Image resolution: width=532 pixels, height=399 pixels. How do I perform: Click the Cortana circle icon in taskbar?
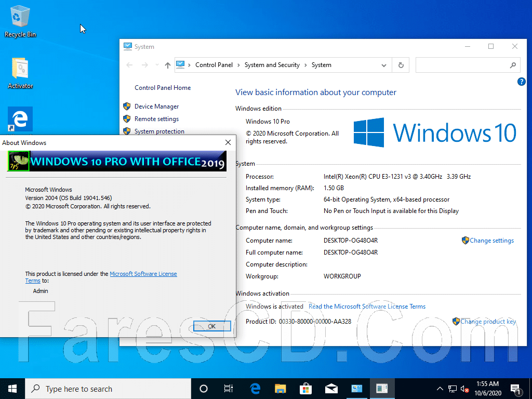coord(204,389)
